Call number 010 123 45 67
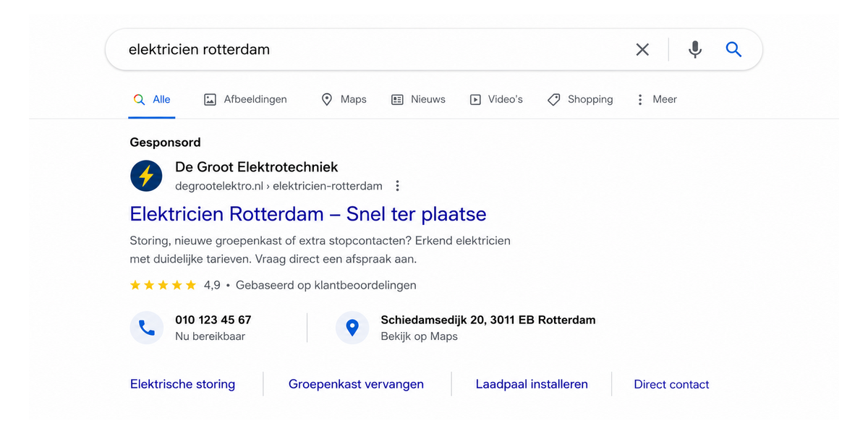Viewport: 868px width, 434px height. pyautogui.click(x=213, y=320)
